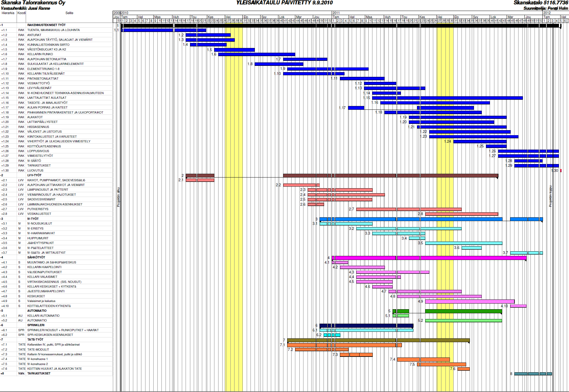Viewport: 569px width, 392px height.
Task: Click the Projektin alku marker label
Action: [119, 197]
